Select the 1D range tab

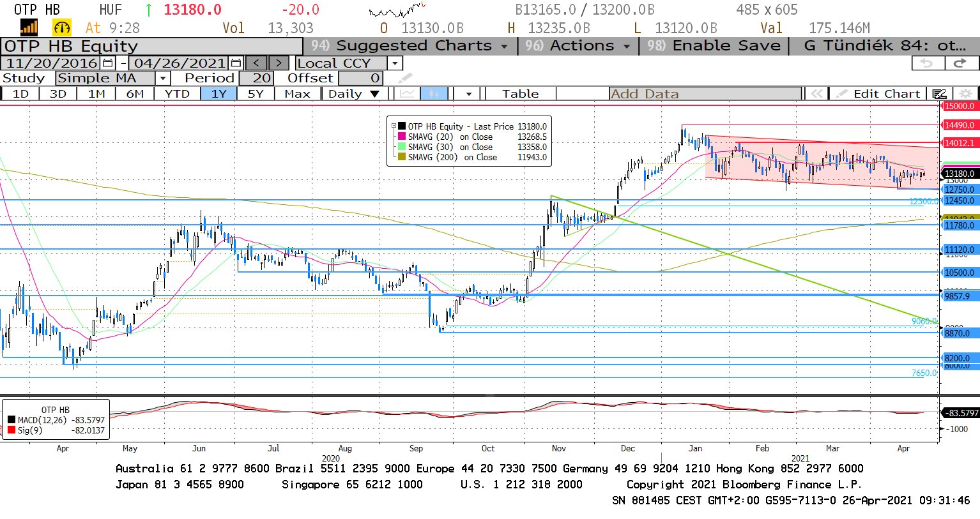coord(20,94)
